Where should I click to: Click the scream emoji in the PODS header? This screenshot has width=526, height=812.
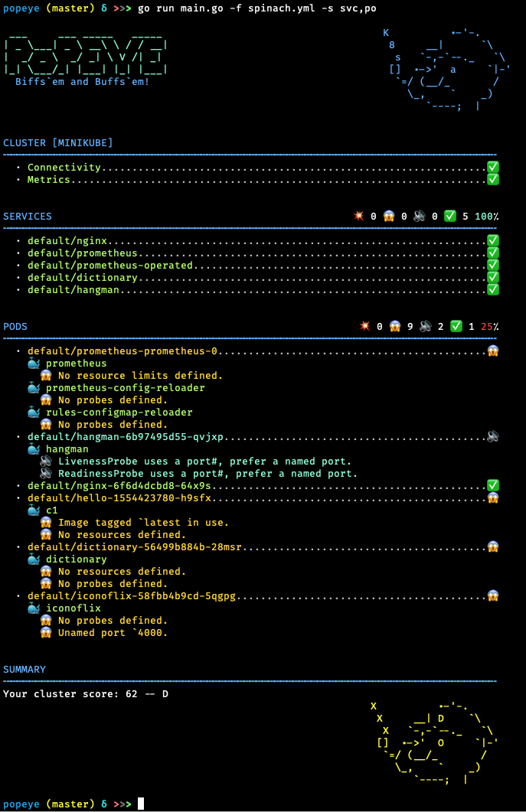[395, 326]
